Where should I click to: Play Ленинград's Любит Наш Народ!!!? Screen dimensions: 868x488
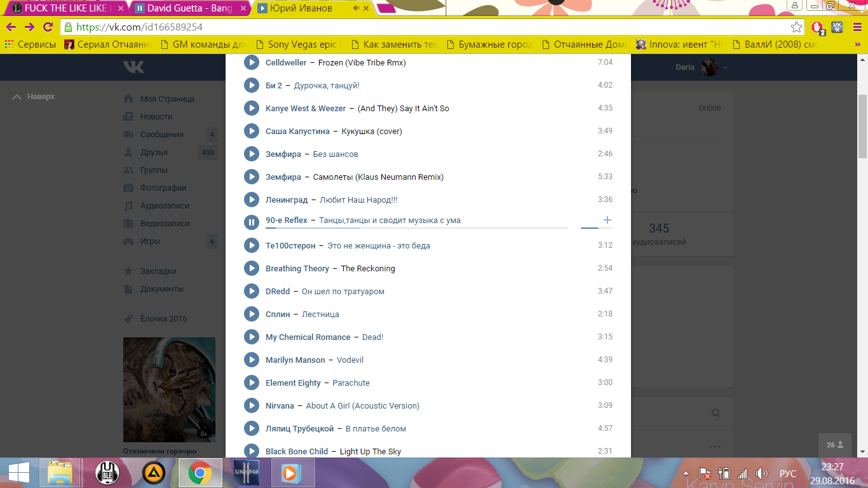pyautogui.click(x=252, y=200)
